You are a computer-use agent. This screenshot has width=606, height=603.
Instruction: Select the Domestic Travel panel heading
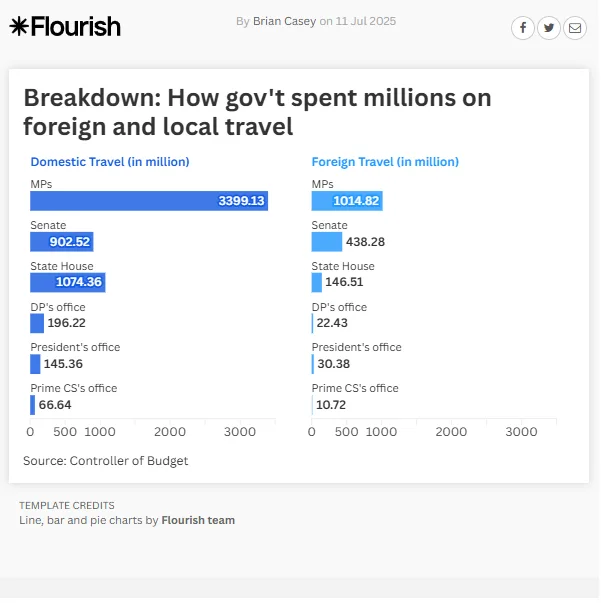click(110, 162)
